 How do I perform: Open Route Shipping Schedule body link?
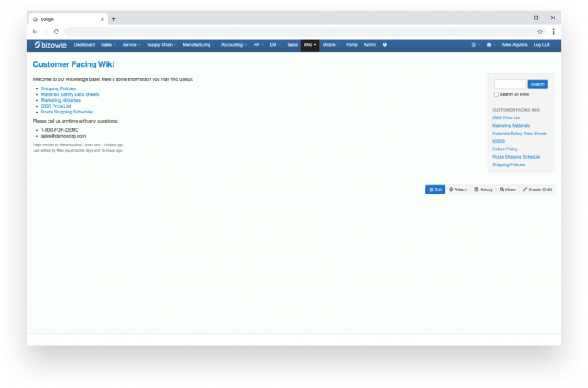tap(67, 112)
